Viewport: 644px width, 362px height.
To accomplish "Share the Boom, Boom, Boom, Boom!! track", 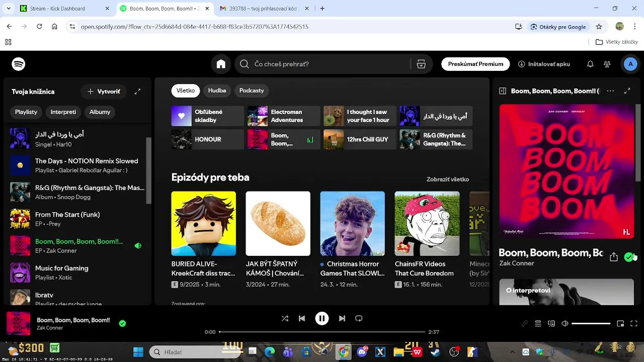I will [613, 257].
